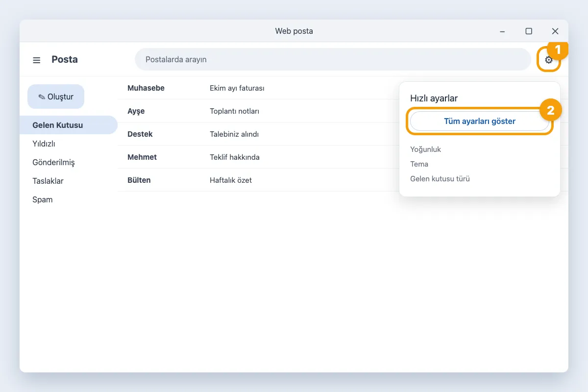
Task: Open Tema in quick settings
Action: [419, 164]
